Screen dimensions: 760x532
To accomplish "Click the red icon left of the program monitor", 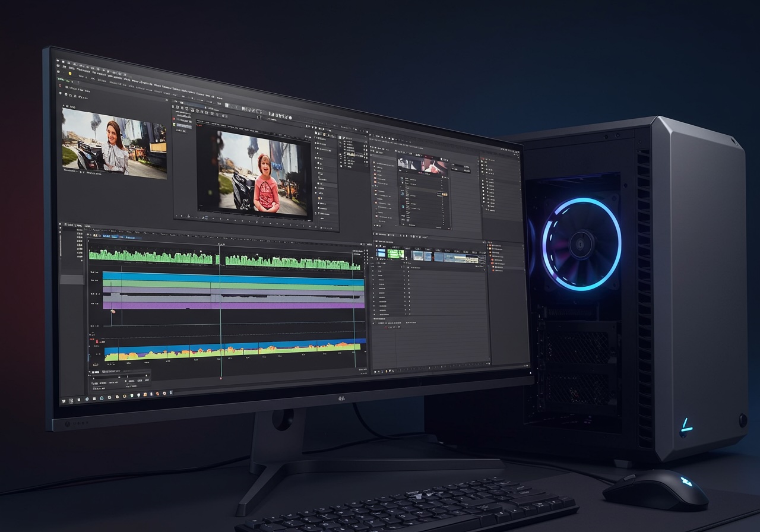I will 173,119.
